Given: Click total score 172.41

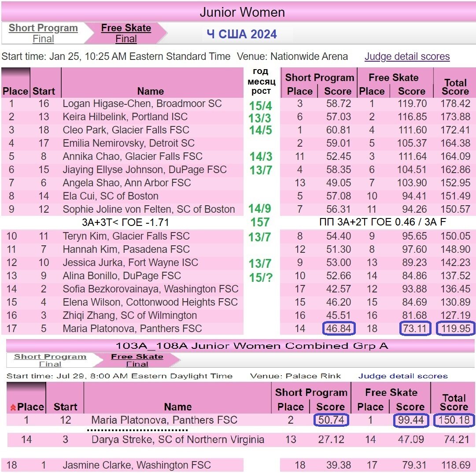Looking at the screenshot, I should 455,130.
